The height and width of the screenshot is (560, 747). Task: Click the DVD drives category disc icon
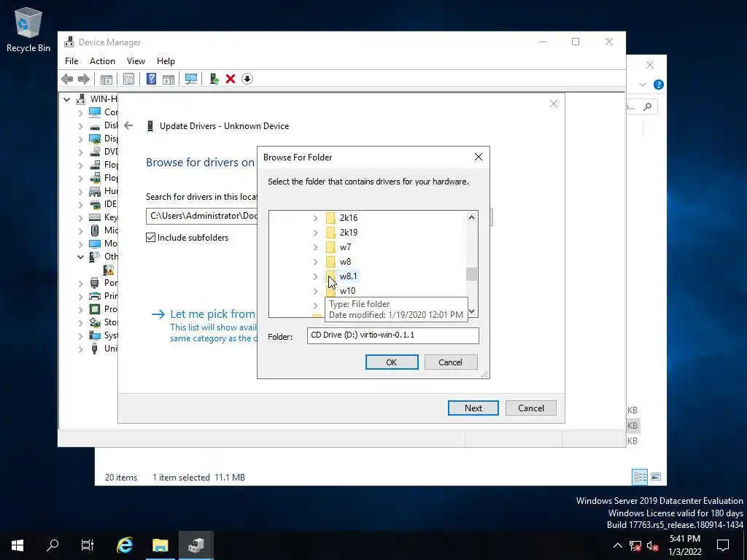pyautogui.click(x=95, y=152)
